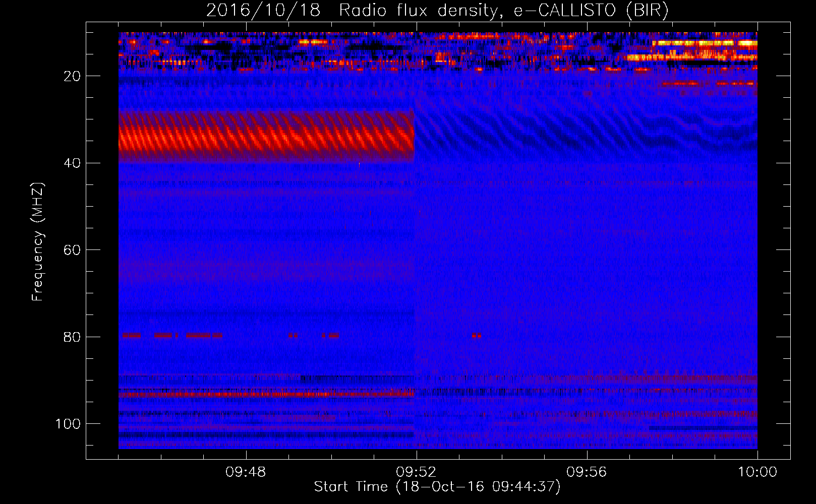The image size is (816, 504).
Task: Click the 'Frequency (MHZ)' axis label
Action: coord(38,242)
